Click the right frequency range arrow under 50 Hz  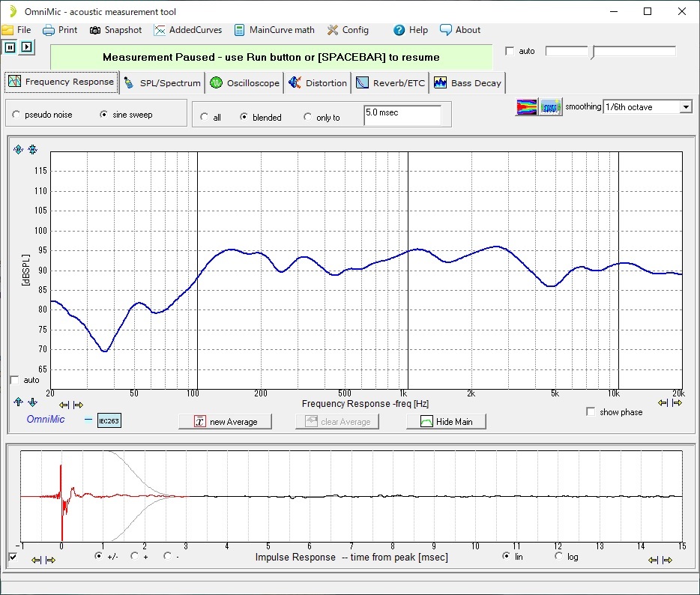tap(78, 405)
